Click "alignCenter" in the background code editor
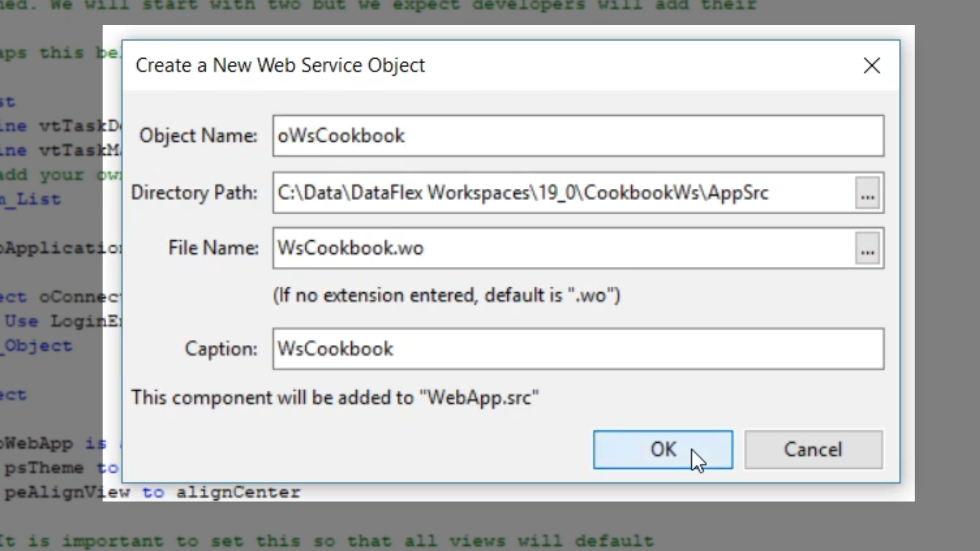This screenshot has height=551, width=980. point(238,492)
